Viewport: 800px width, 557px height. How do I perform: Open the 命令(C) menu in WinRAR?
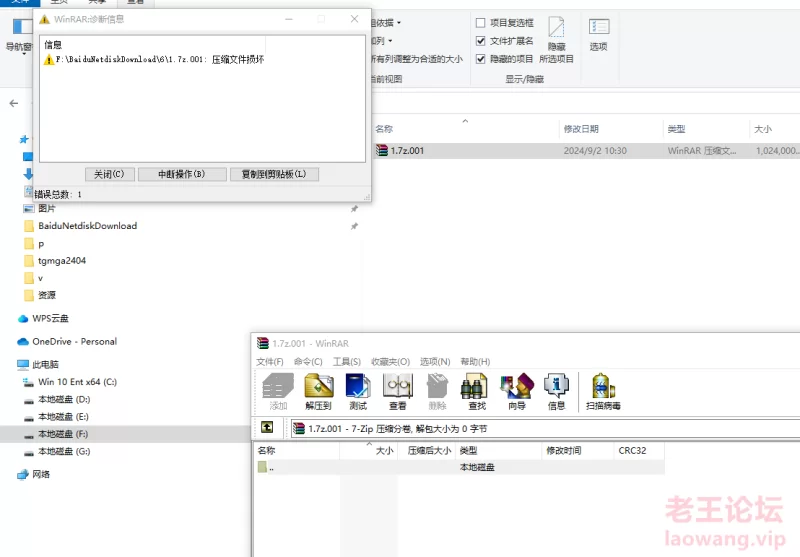click(308, 362)
